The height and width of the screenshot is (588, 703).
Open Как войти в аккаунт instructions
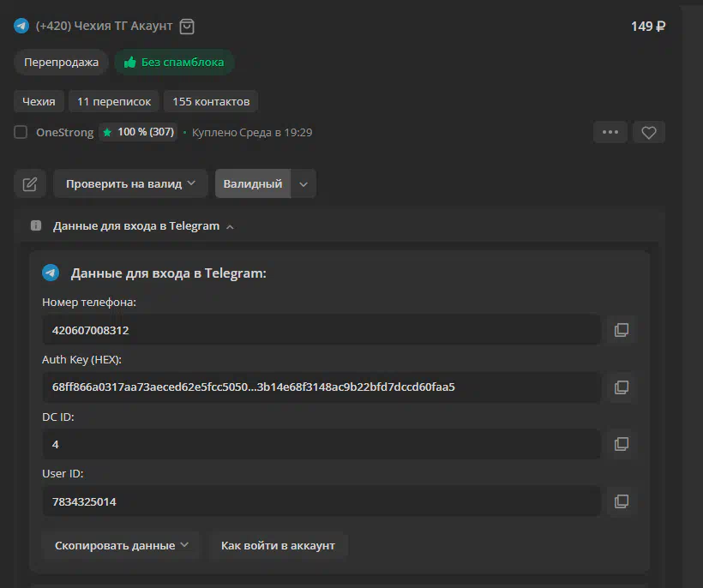278,545
